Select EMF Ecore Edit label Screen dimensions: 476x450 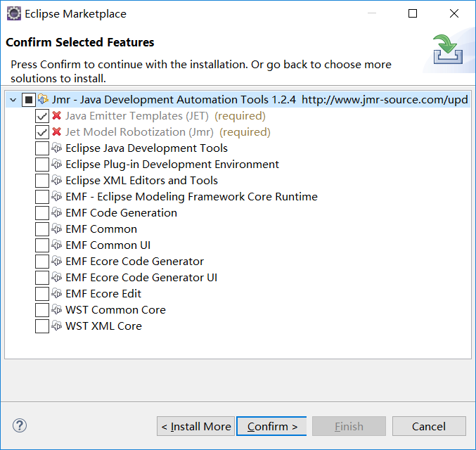(103, 294)
